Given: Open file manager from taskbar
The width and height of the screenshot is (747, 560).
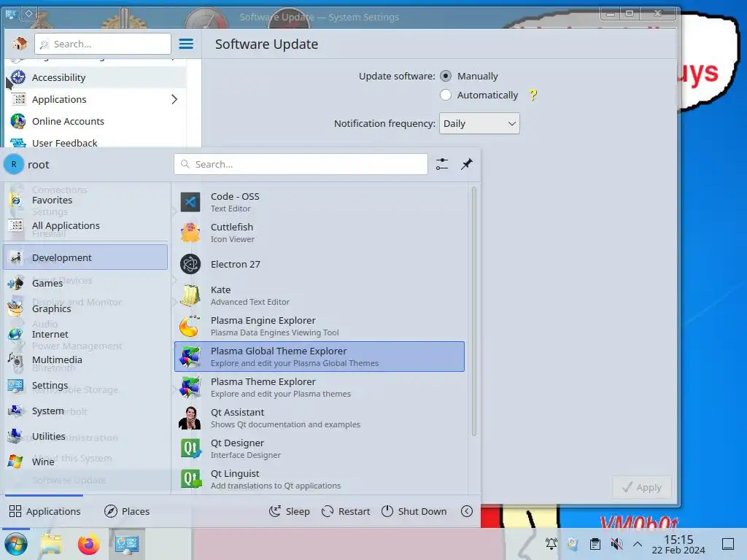Looking at the screenshot, I should tap(51, 544).
